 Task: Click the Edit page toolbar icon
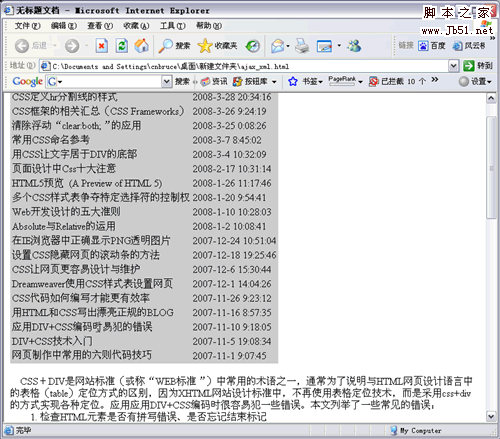pos(324,46)
